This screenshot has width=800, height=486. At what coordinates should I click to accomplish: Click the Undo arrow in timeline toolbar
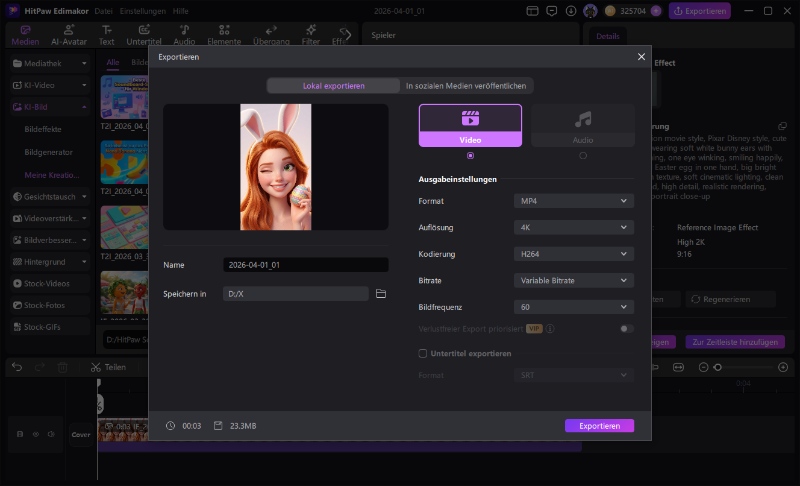(x=17, y=367)
